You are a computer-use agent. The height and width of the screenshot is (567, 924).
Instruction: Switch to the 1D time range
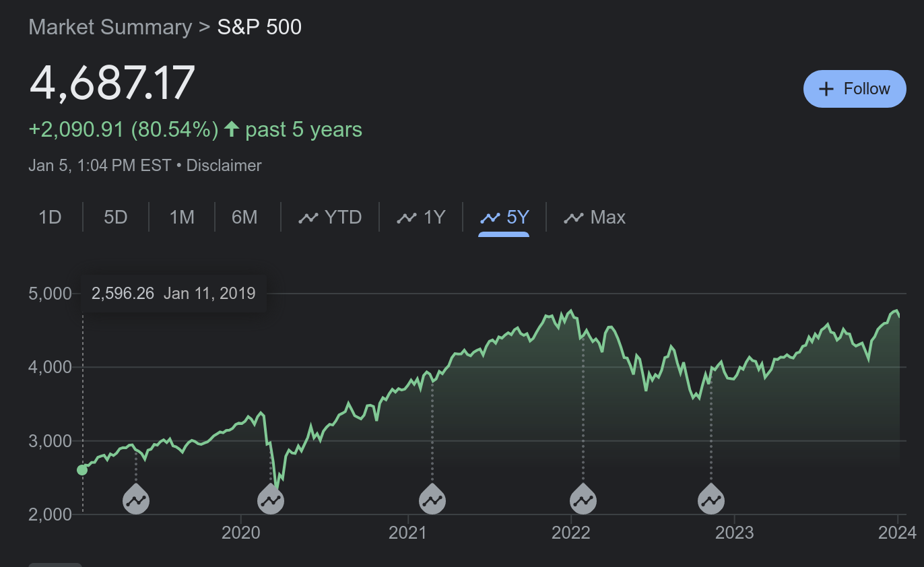50,218
